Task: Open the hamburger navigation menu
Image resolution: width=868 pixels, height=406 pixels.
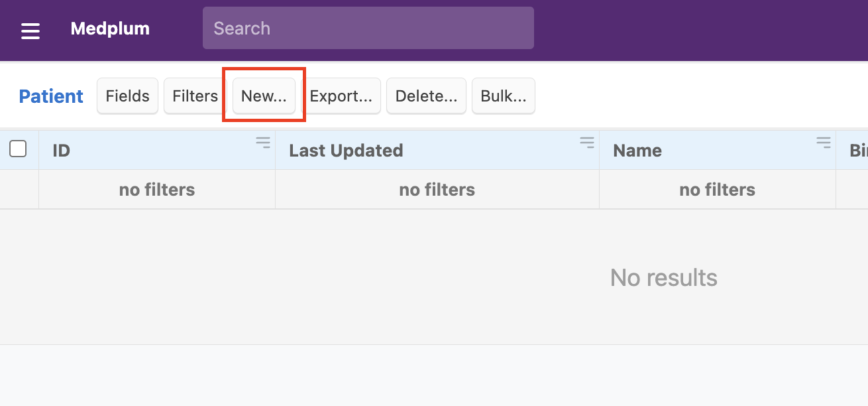Action: click(x=30, y=31)
